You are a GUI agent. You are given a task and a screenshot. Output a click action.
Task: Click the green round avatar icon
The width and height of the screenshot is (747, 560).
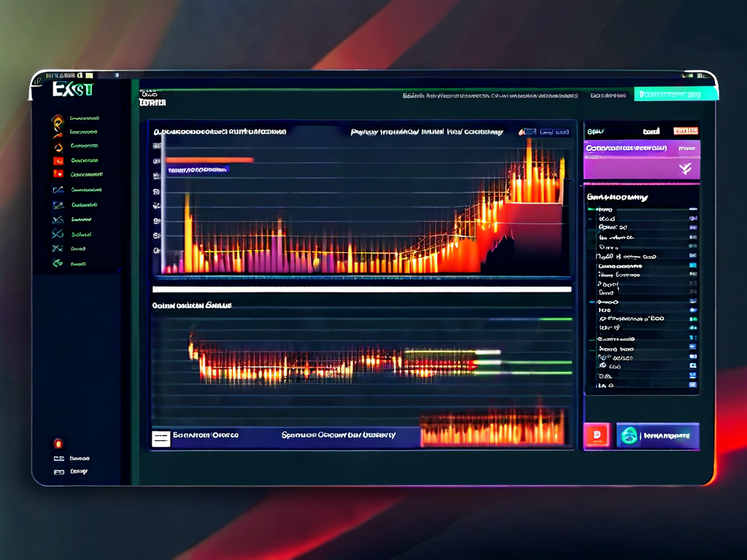(x=628, y=436)
